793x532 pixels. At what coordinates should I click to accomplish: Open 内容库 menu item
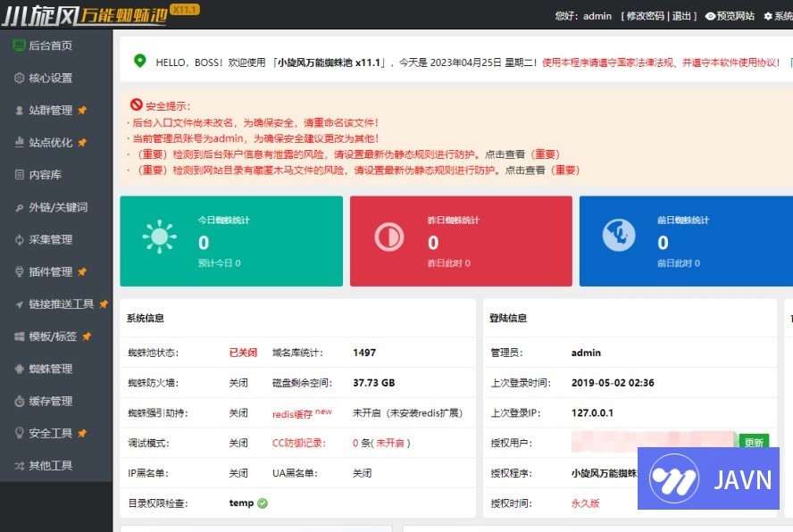(x=45, y=175)
